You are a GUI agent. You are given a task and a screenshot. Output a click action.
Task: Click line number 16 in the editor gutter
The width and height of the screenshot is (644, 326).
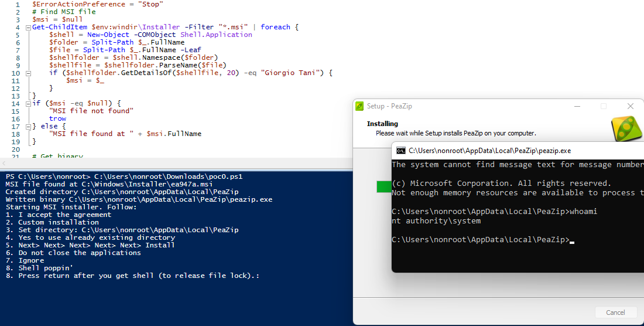(16, 119)
